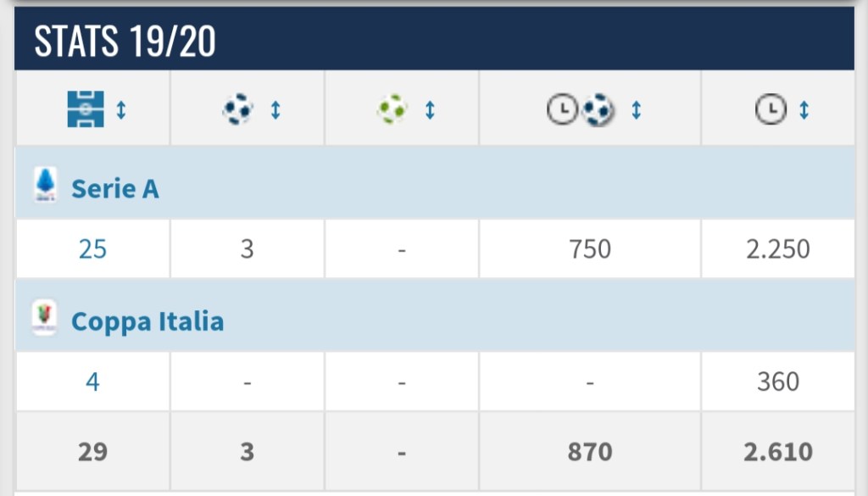Image resolution: width=868 pixels, height=496 pixels.
Task: Click the STATS 19/20 header
Action: pos(125,41)
